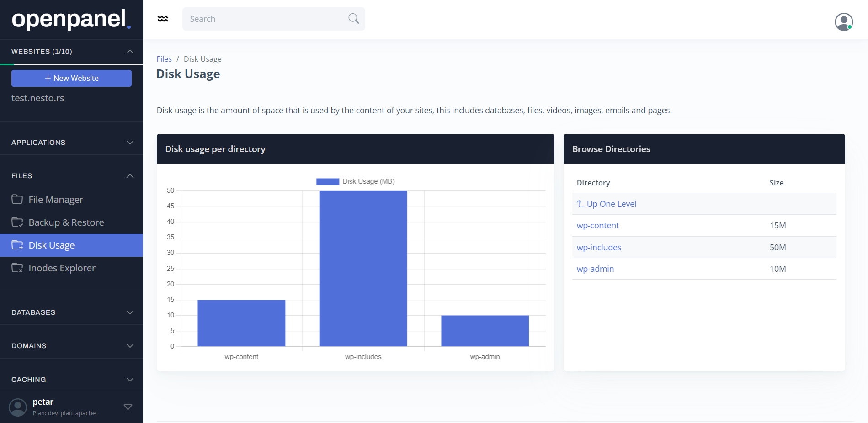Click the Backup & Restore folder icon
This screenshot has width=868, height=423.
pyautogui.click(x=17, y=222)
